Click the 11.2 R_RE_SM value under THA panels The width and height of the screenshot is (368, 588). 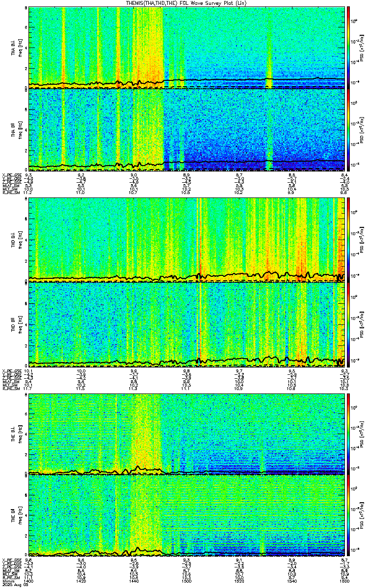pyautogui.click(x=28, y=193)
